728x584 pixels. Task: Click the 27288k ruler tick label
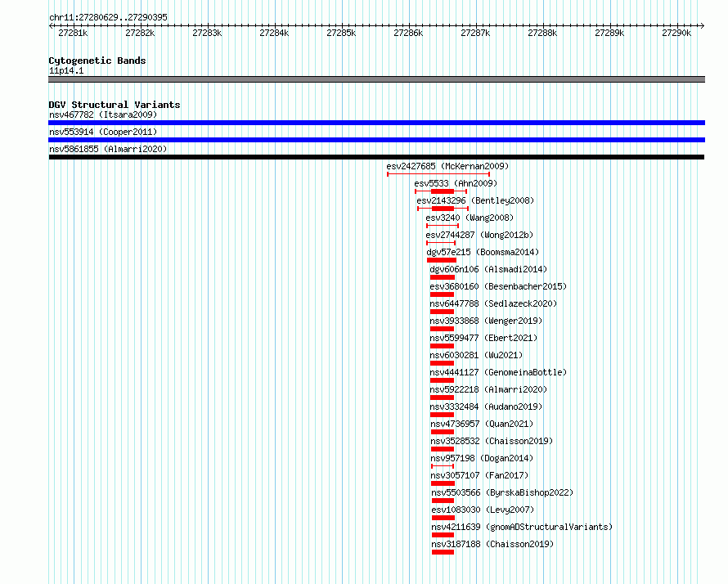point(542,33)
